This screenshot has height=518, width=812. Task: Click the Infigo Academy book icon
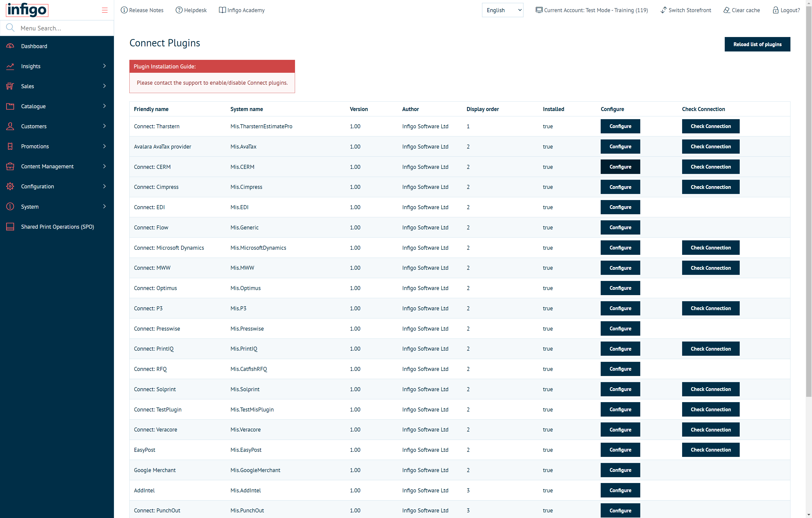click(222, 10)
